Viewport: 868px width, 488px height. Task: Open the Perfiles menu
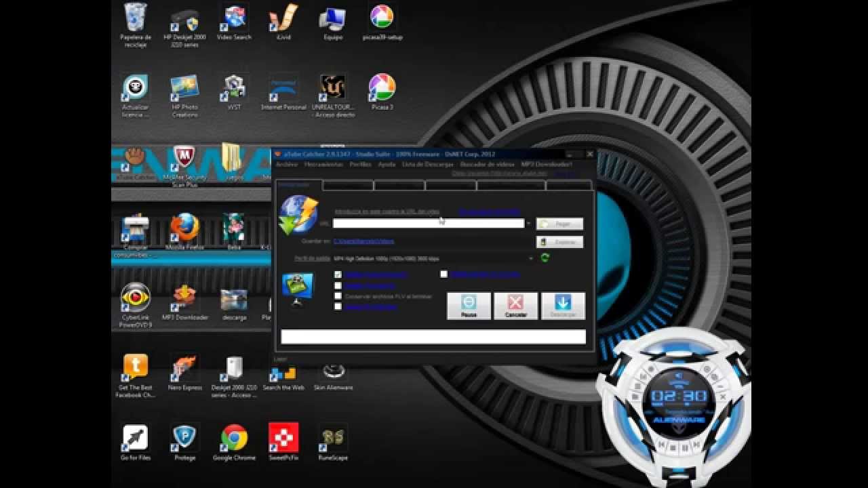coord(360,164)
